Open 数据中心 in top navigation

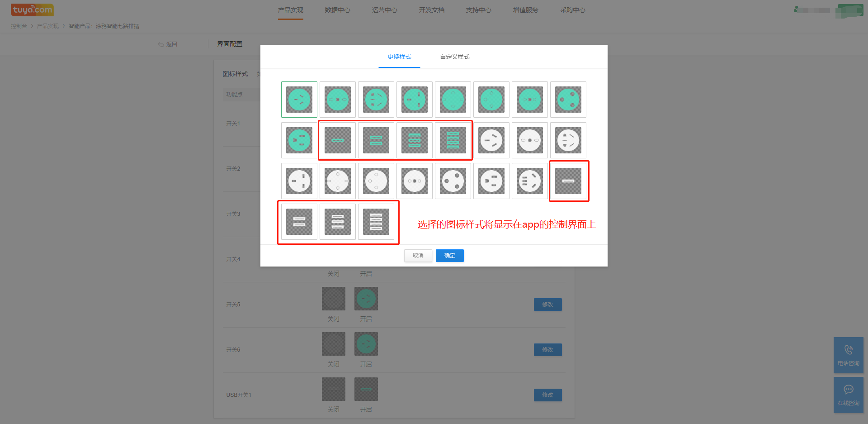(337, 10)
